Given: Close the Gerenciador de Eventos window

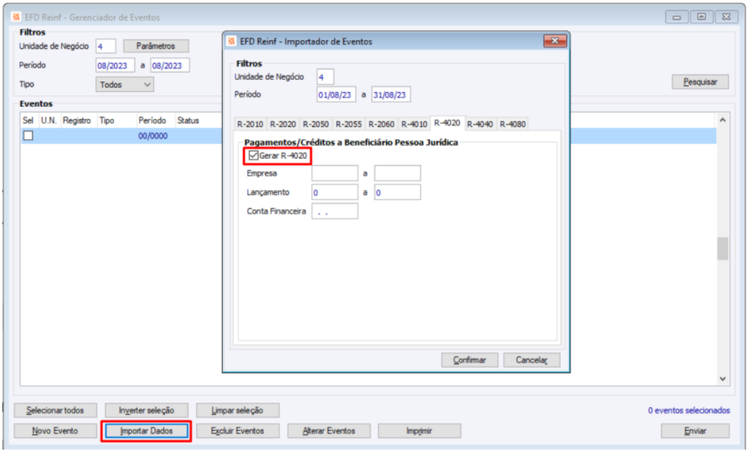Looking at the screenshot, I should (727, 17).
